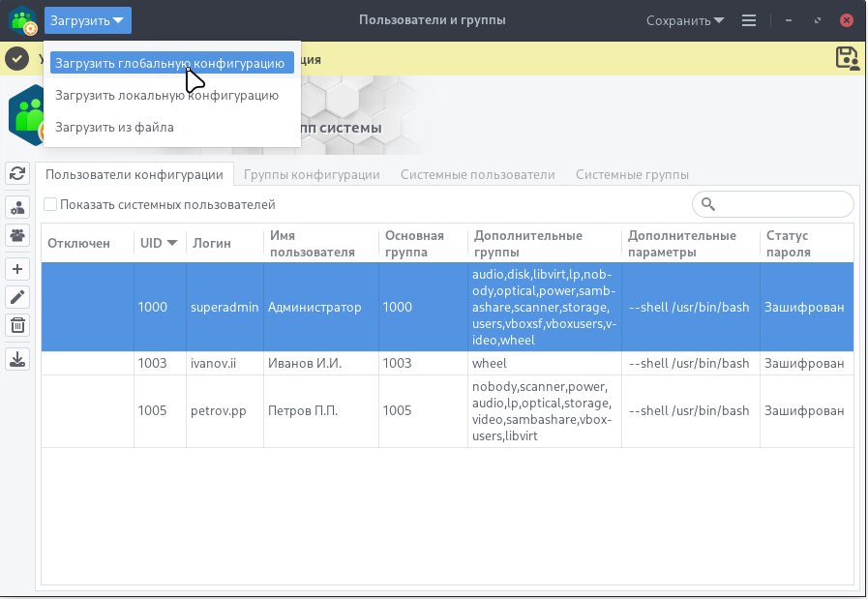This screenshot has height=599, width=868.
Task: Open the hamburger menu in the title bar
Action: pos(748,20)
